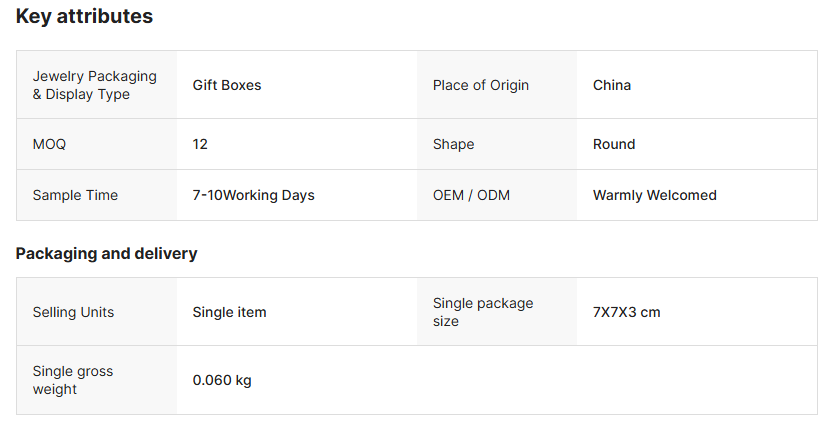Click the Single package size label
This screenshot has height=422, width=834.
483,312
